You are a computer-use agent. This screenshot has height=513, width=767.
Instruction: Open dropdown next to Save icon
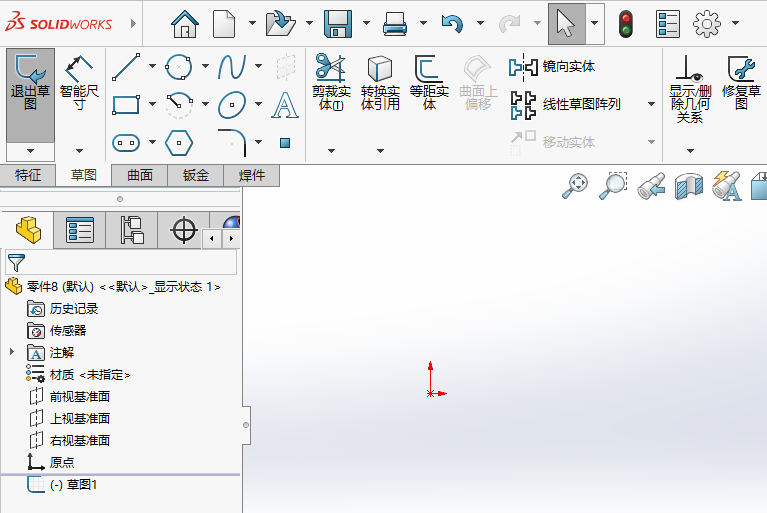pyautogui.click(x=366, y=23)
